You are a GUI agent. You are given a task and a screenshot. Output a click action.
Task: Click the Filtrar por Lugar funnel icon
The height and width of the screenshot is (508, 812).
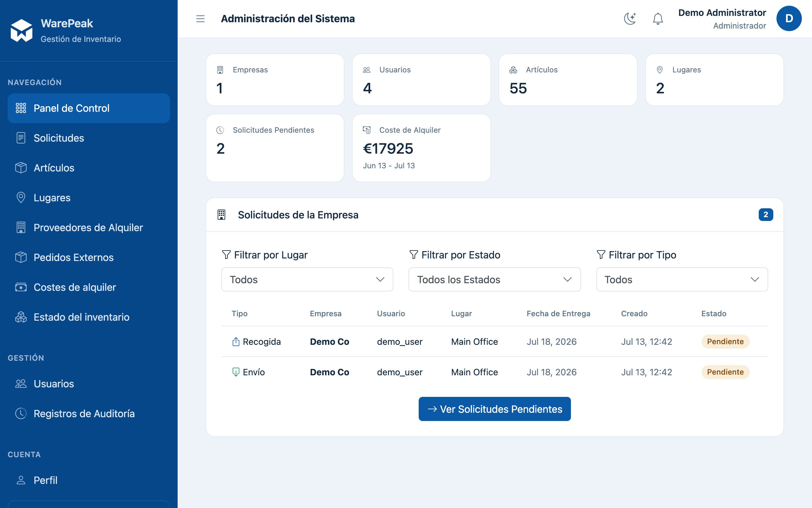tap(226, 255)
